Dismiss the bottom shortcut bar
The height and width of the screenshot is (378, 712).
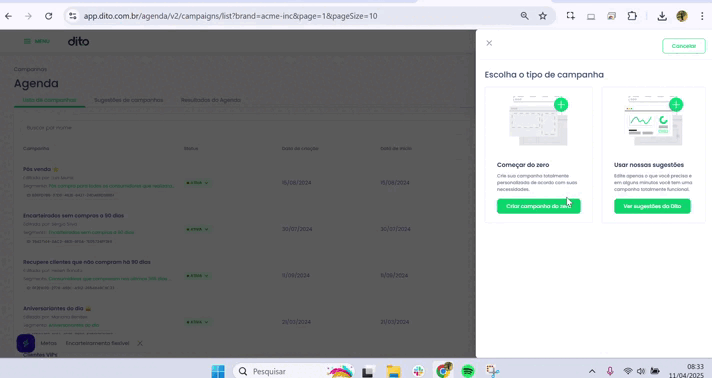(140, 343)
